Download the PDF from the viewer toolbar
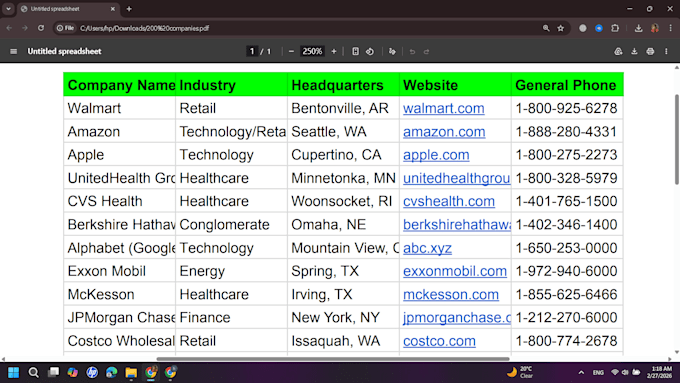The width and height of the screenshot is (680, 383). click(x=634, y=51)
